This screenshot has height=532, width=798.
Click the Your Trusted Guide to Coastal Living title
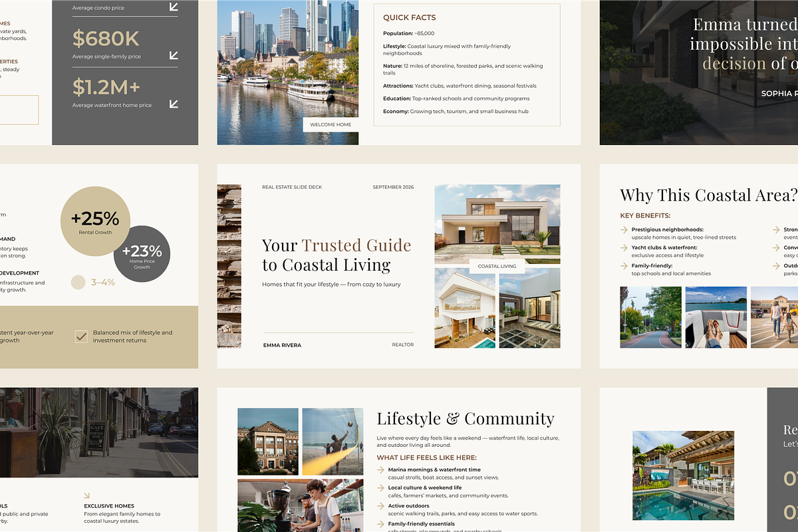(x=336, y=255)
